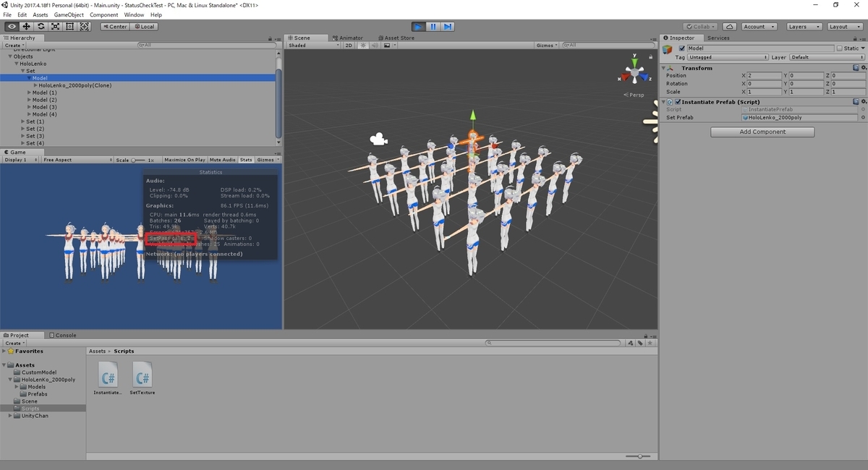Screen dimensions: 868x470
Task: Toggle the Model active checkbox
Action: coord(681,48)
